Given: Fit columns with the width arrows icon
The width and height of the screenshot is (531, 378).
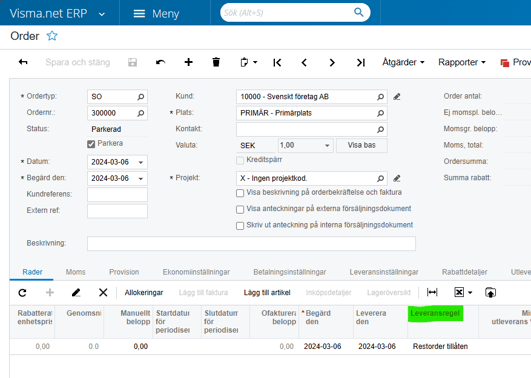Looking at the screenshot, I should coord(432,292).
